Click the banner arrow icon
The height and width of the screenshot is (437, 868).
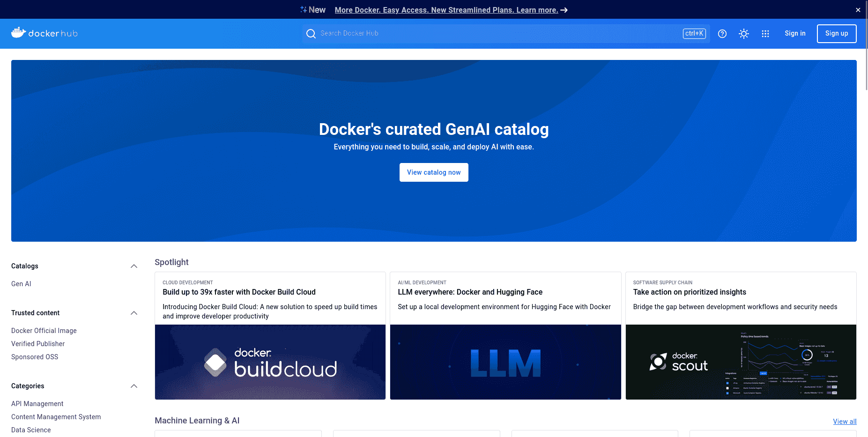coord(564,10)
